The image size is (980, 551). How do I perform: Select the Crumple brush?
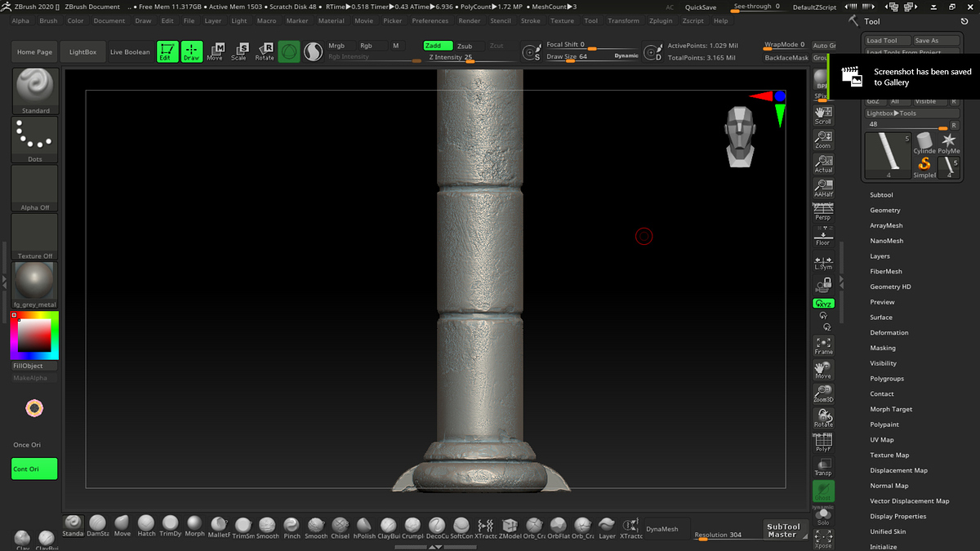click(413, 529)
